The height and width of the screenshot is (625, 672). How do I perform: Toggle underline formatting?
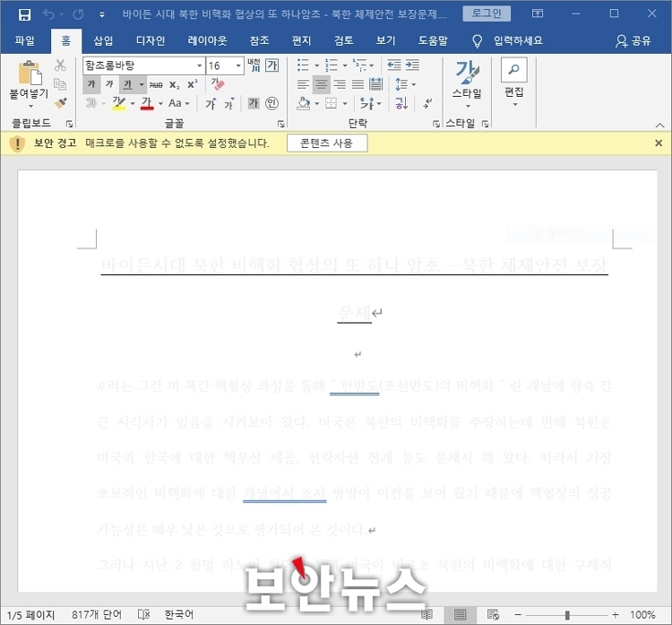click(127, 84)
